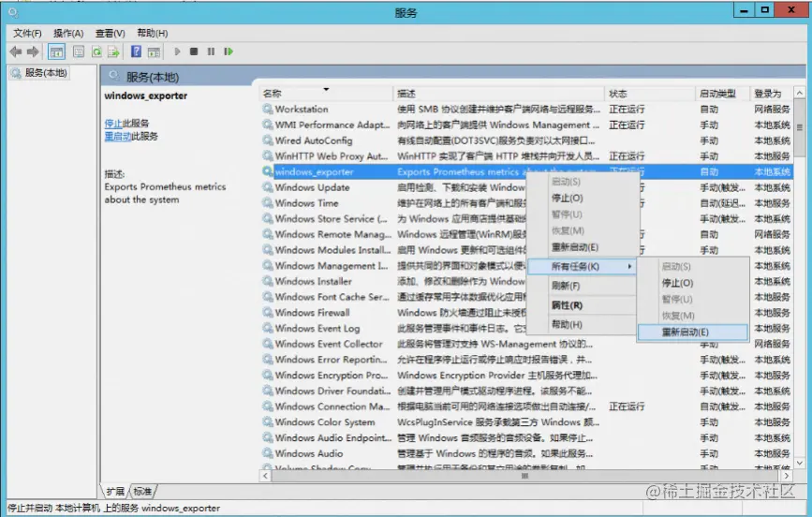The image size is (812, 517).
Task: Select the Windows Firewall service
Action: [x=393, y=313]
